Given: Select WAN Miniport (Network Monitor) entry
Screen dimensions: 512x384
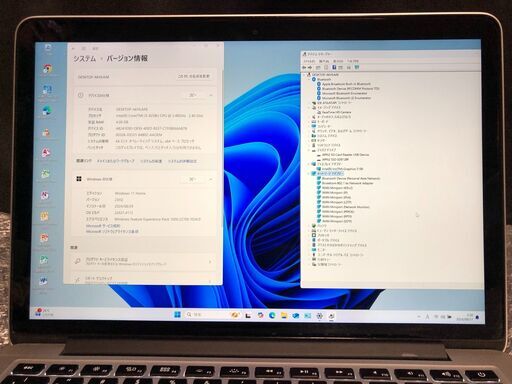Looking at the screenshot, I should point(346,207).
